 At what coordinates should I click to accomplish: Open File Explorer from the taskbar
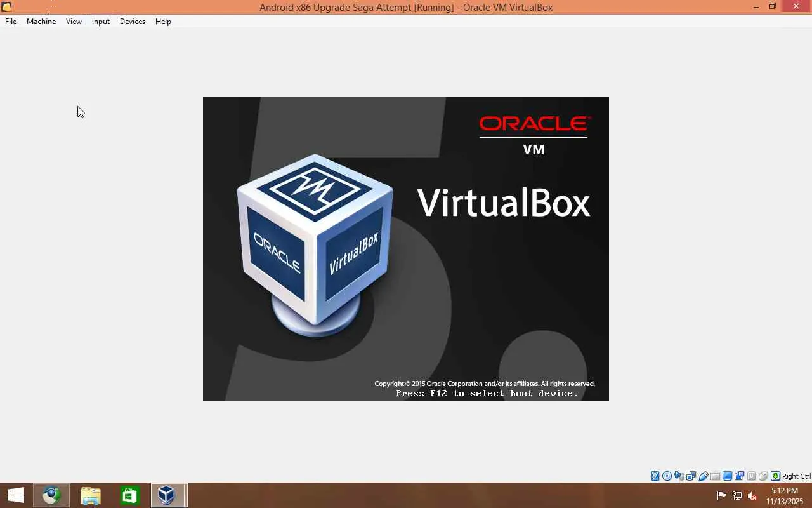(x=91, y=495)
